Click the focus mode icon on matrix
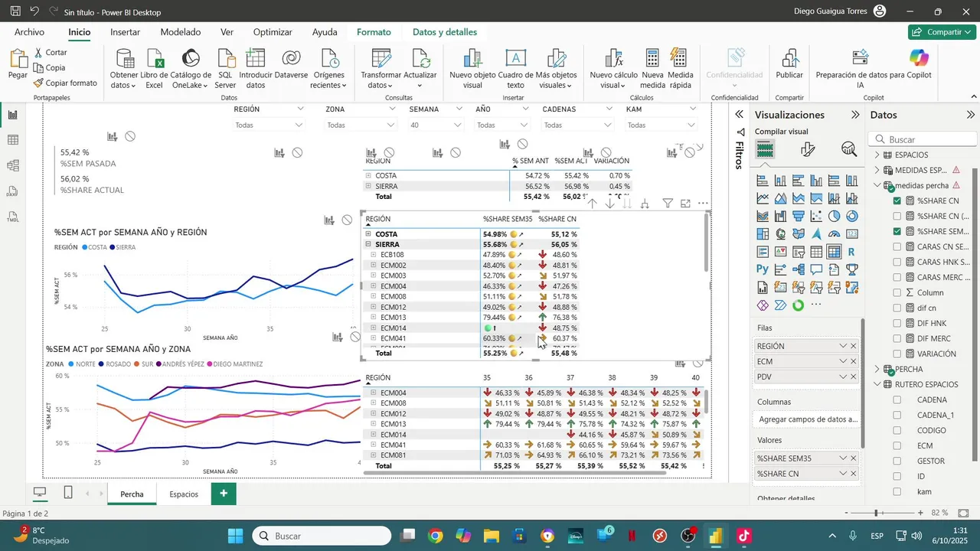980x551 pixels. 685,204
